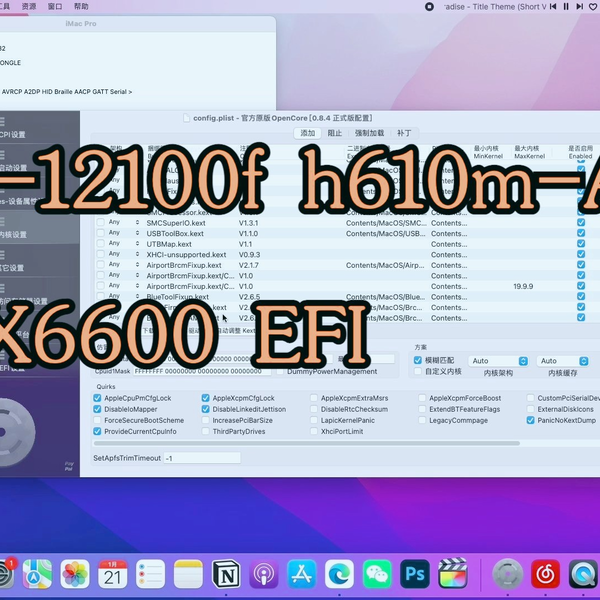Click the heart icon in the menu bar
Viewport: 600px width, 600px height.
(593, 7)
